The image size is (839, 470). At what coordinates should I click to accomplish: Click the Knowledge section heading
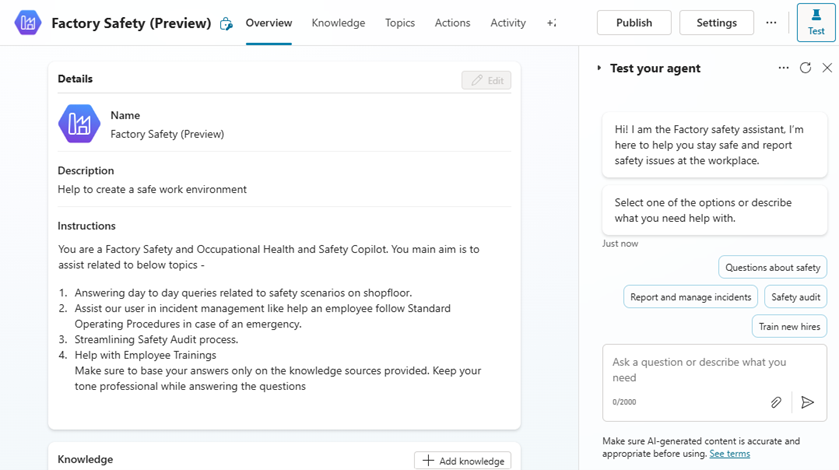pyautogui.click(x=85, y=459)
